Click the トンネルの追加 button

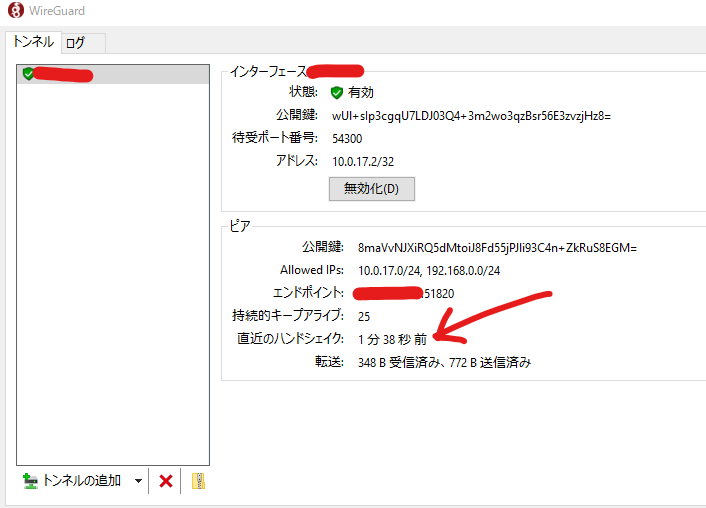tap(72, 481)
